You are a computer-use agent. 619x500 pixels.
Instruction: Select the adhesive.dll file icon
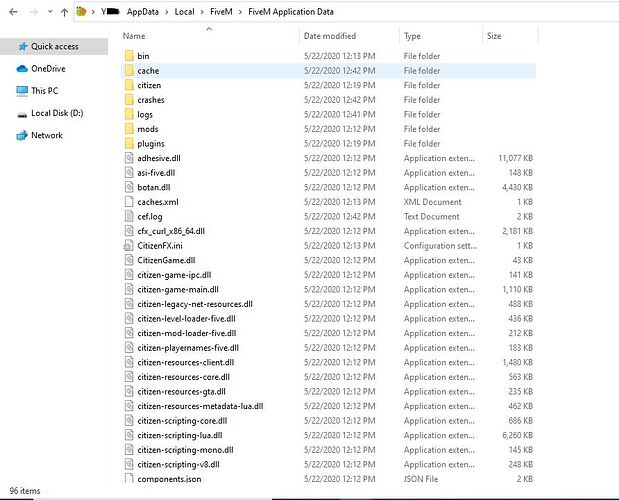pyautogui.click(x=129, y=158)
